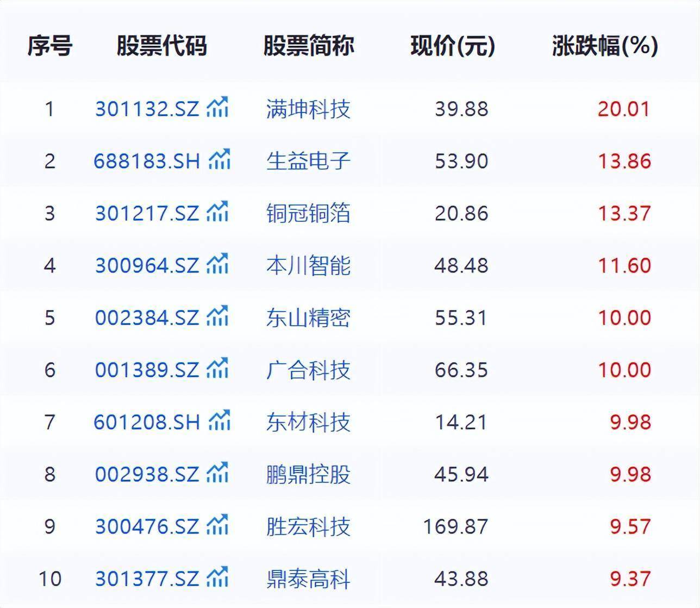Image resolution: width=700 pixels, height=608 pixels.
Task: Open stock name 东材科技
Action: coord(308,423)
